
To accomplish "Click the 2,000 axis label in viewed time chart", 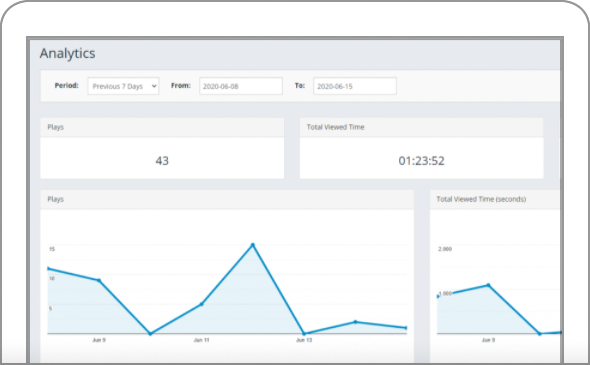I will (445, 249).
